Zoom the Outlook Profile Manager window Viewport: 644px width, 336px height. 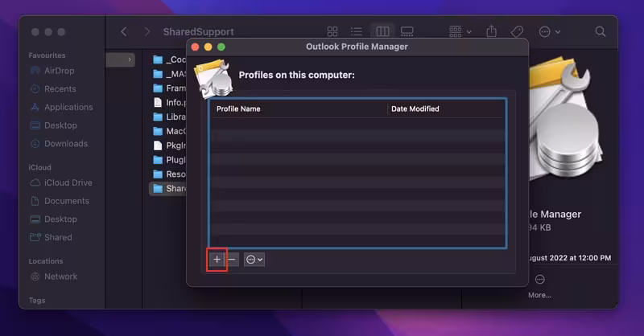tap(221, 47)
